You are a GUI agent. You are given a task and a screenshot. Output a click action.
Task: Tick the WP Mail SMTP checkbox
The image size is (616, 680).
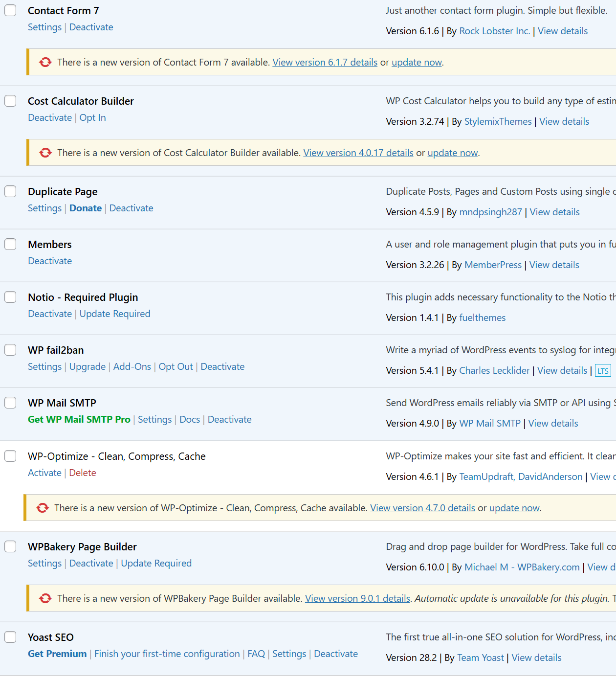[10, 403]
